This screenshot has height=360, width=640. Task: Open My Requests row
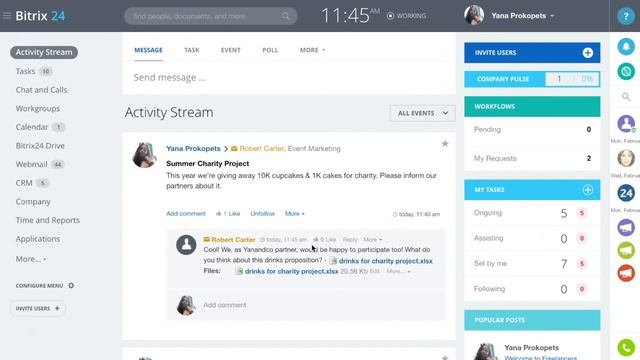(532, 158)
